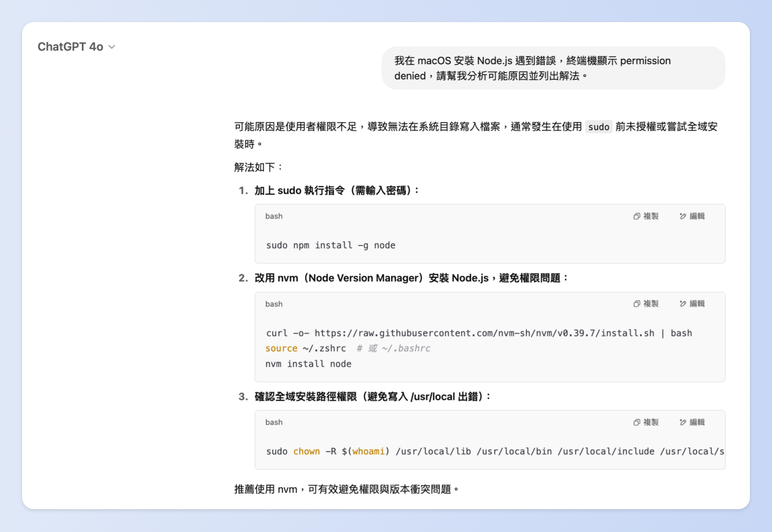This screenshot has height=532, width=772.
Task: Click the text '解法如下：'
Action: click(259, 167)
